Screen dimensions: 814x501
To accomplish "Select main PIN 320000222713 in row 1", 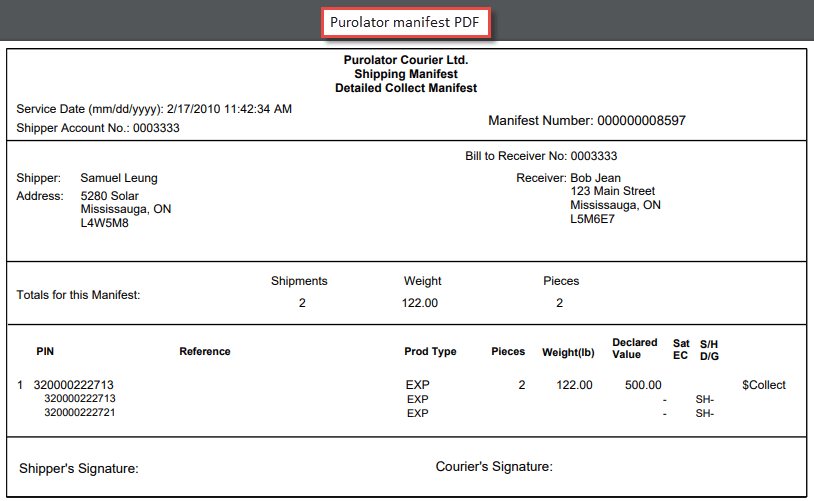I will click(x=74, y=385).
